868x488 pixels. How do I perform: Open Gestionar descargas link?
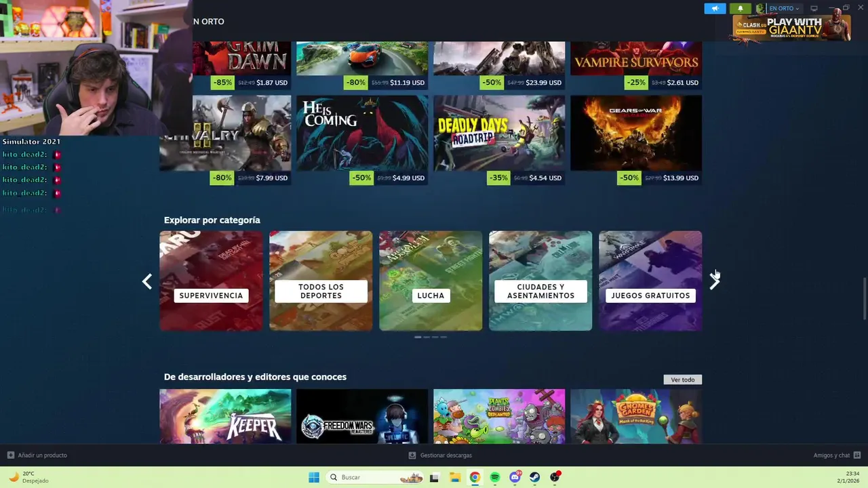click(x=446, y=455)
